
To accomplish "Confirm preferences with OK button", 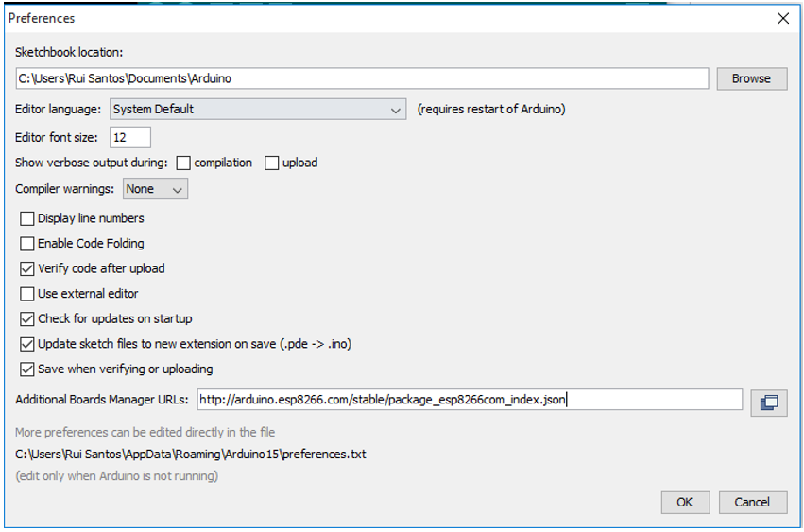I will pyautogui.click(x=685, y=503).
